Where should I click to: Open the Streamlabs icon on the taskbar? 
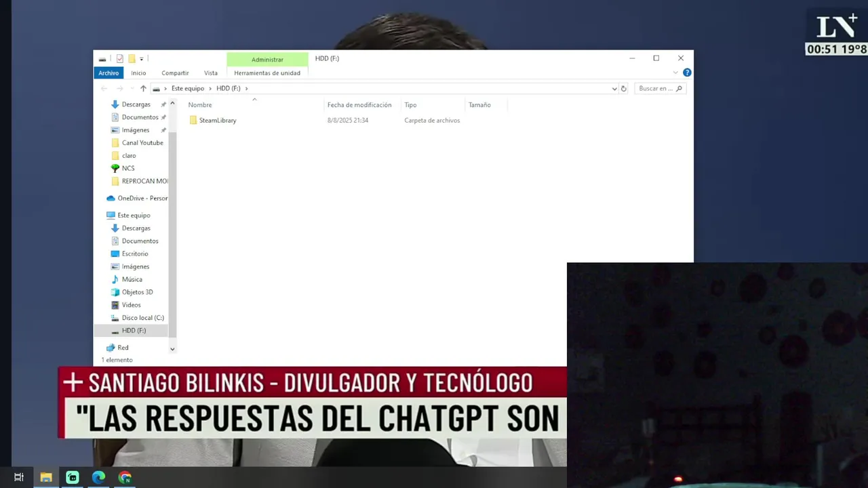(73, 477)
